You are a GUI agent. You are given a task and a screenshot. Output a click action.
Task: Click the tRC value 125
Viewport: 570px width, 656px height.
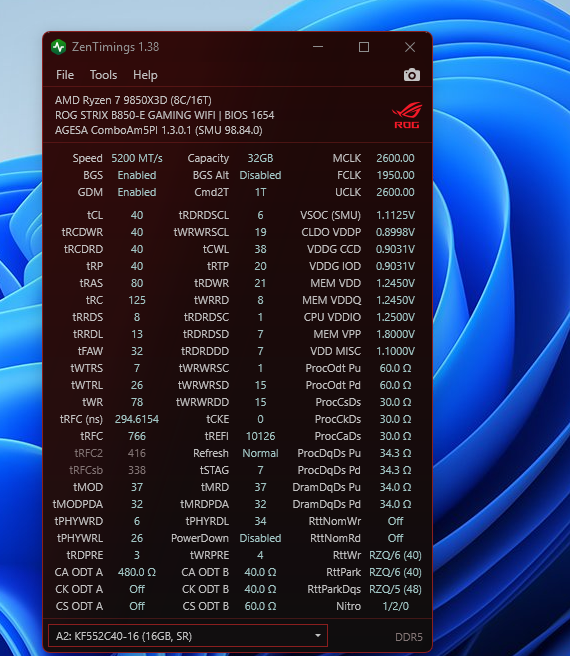(x=137, y=300)
